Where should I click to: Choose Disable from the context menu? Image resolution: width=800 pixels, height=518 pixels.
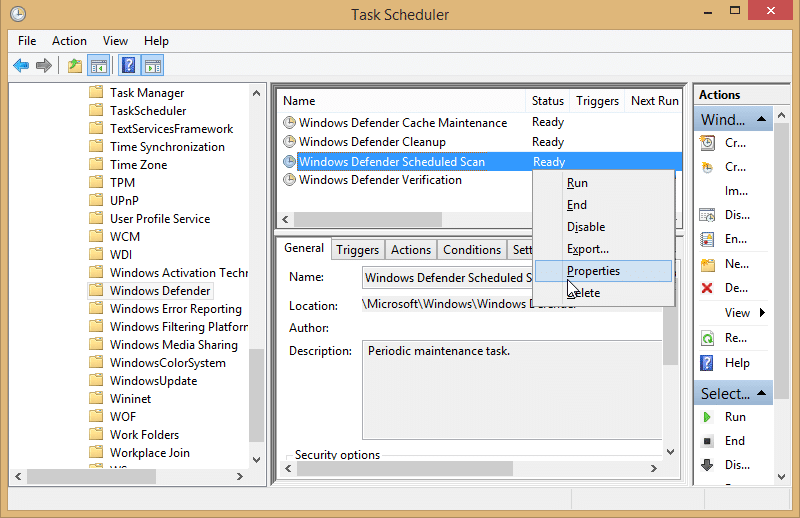coord(604,227)
